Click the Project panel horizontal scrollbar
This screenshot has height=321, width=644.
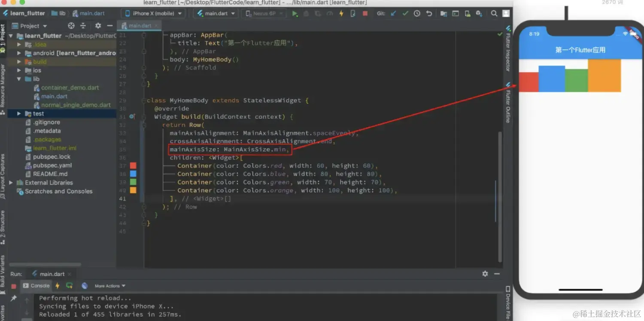click(x=45, y=264)
